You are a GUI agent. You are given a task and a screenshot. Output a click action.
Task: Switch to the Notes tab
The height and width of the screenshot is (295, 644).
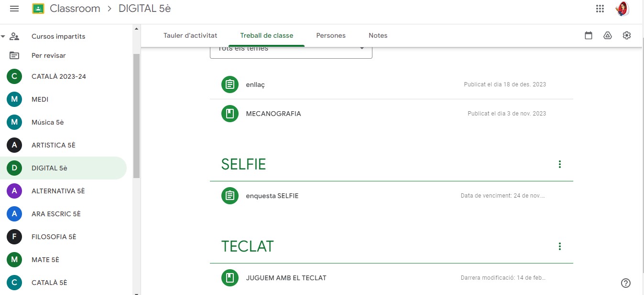(378, 35)
